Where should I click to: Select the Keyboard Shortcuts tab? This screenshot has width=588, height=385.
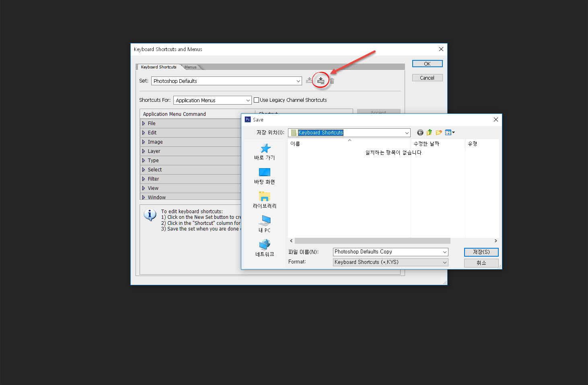click(x=158, y=67)
